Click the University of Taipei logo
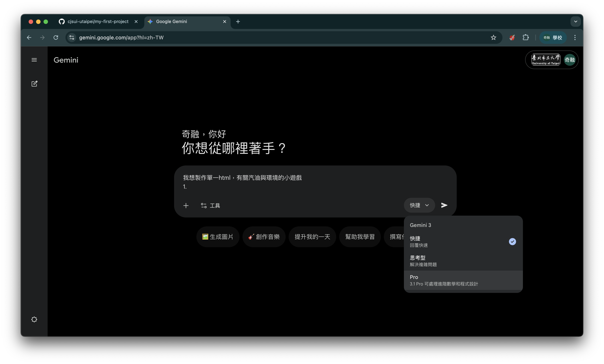This screenshot has width=604, height=364. (546, 60)
